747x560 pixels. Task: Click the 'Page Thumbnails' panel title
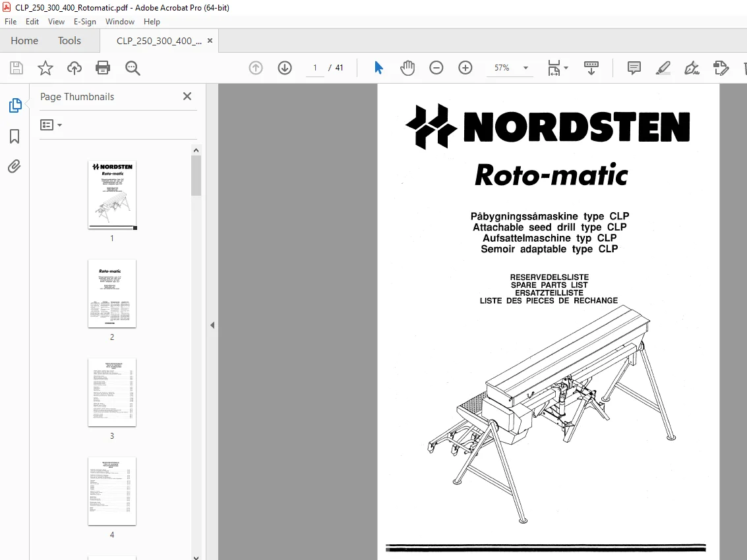point(77,97)
